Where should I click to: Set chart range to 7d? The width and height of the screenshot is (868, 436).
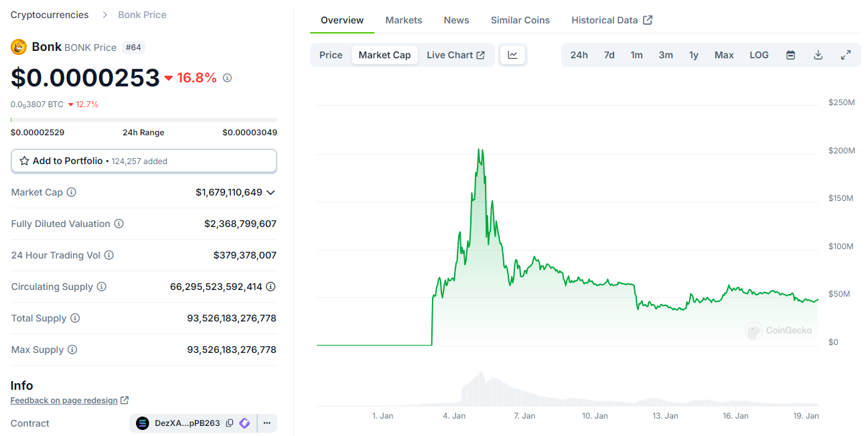[609, 55]
